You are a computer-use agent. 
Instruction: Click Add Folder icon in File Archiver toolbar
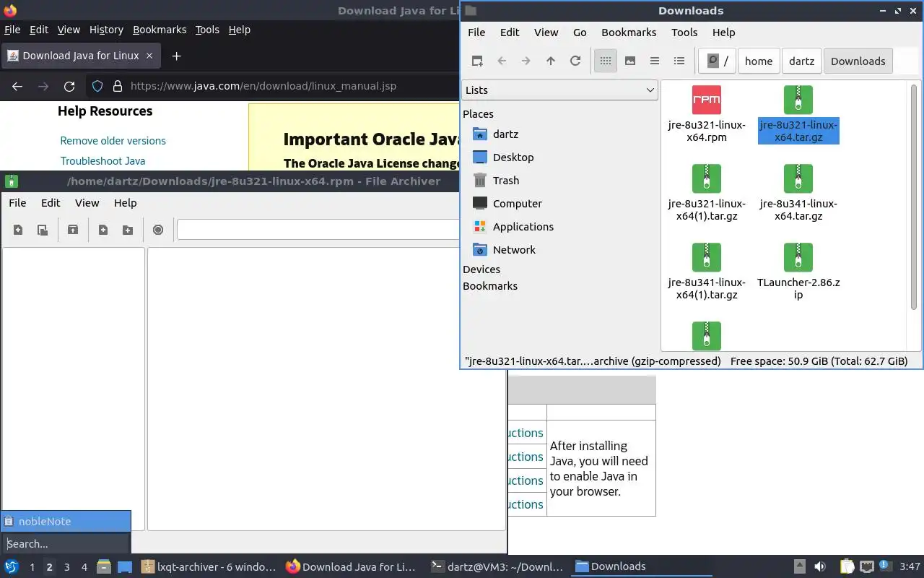[128, 230]
